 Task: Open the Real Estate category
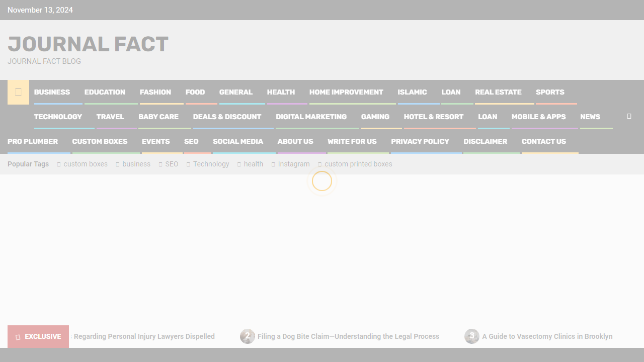click(x=498, y=92)
